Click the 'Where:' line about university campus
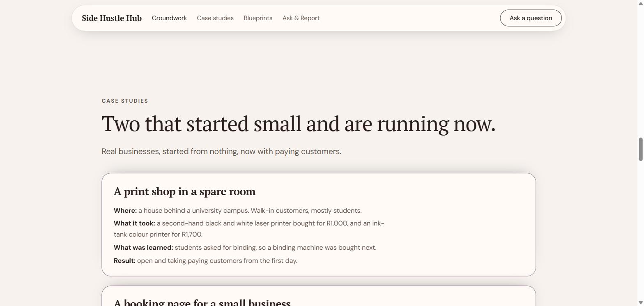 pos(238,211)
